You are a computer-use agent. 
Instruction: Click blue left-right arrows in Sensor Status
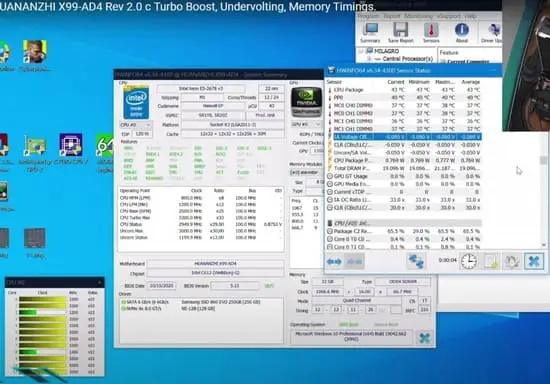coord(334,262)
